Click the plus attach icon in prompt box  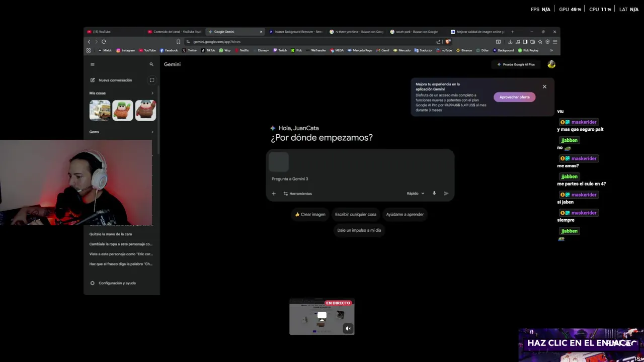(274, 194)
